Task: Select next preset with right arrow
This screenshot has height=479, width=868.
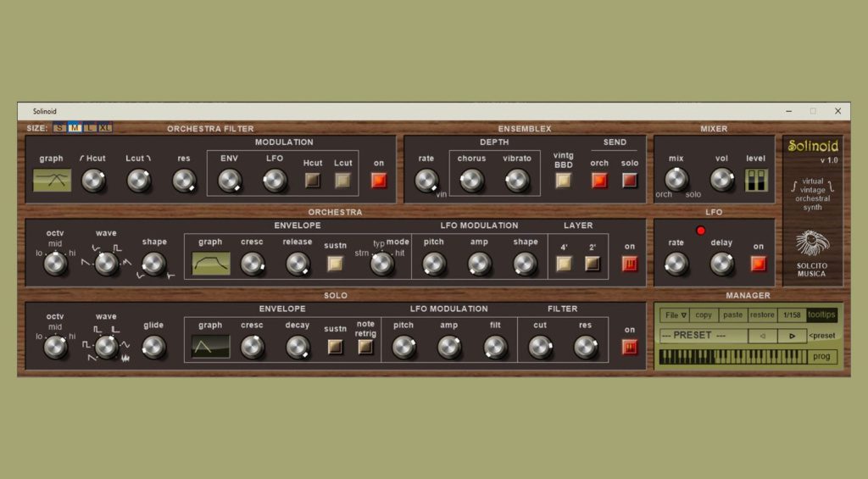Action: pos(792,336)
